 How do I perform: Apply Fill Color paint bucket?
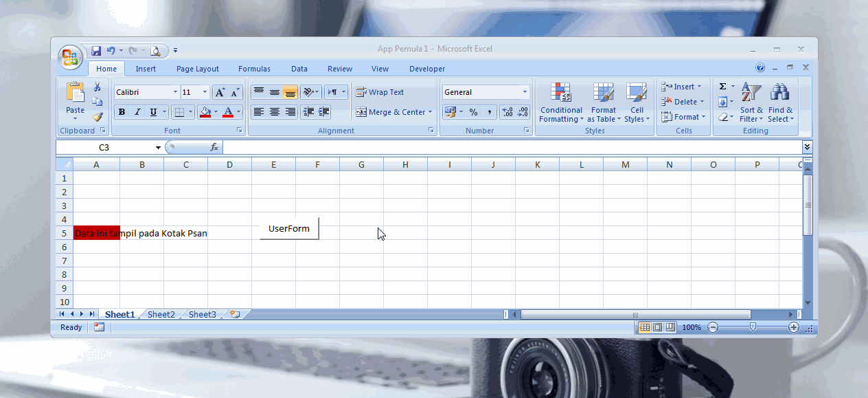[x=205, y=112]
